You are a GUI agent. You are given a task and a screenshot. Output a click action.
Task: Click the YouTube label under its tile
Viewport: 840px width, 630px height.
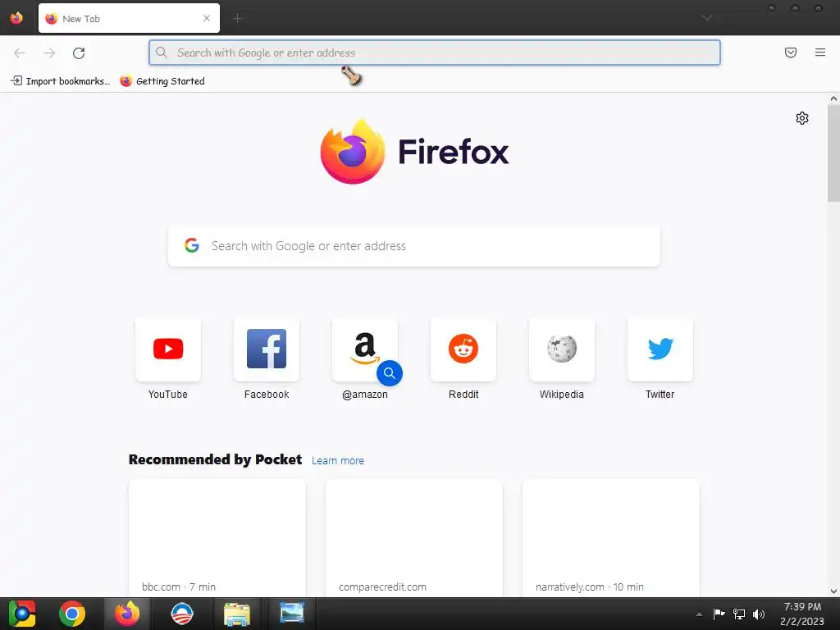coord(168,395)
